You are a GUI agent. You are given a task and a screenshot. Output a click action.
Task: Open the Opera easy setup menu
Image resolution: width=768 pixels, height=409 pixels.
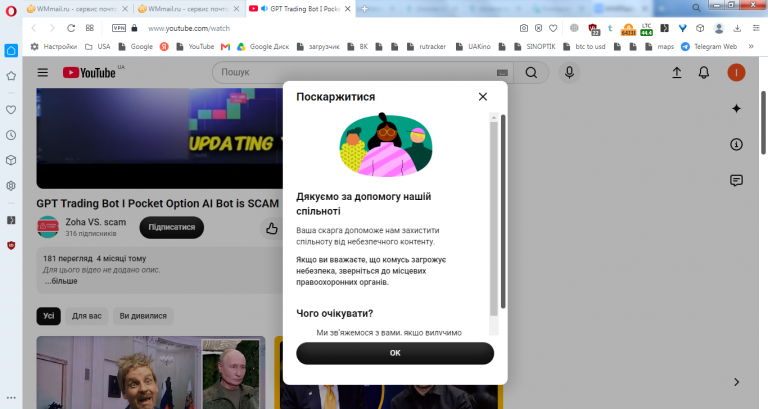(x=756, y=28)
